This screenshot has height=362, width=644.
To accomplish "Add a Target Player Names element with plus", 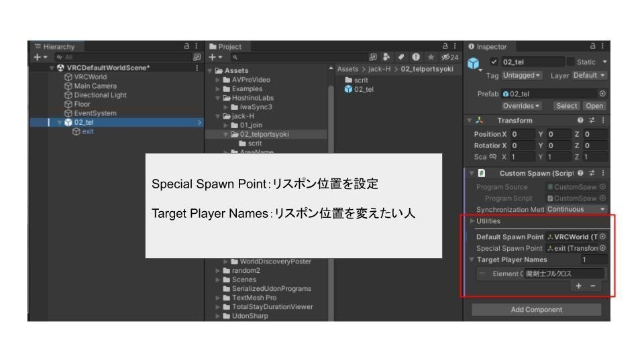I will coord(579,286).
